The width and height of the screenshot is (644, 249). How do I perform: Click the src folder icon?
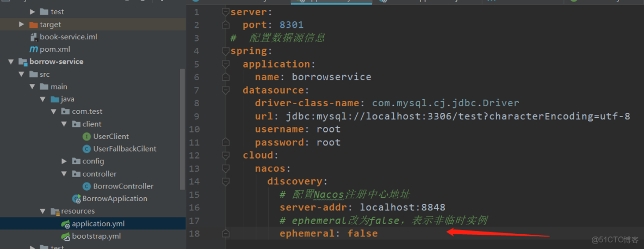(x=34, y=75)
